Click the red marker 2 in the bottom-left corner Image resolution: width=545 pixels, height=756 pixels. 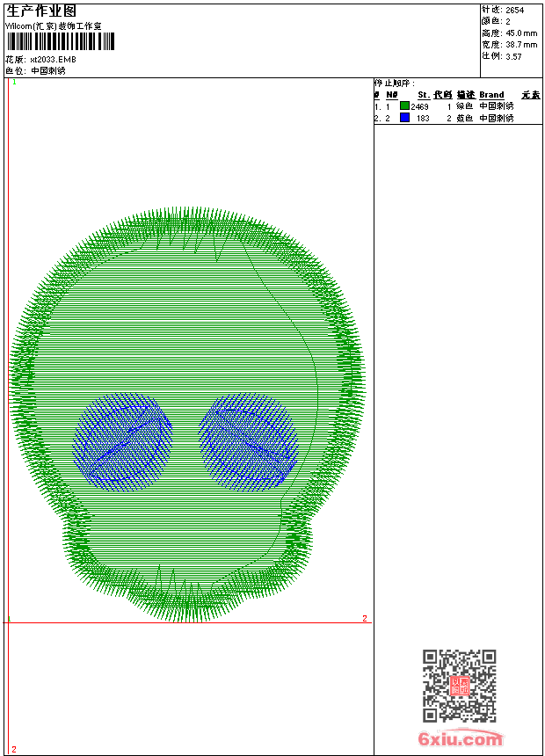14,749
